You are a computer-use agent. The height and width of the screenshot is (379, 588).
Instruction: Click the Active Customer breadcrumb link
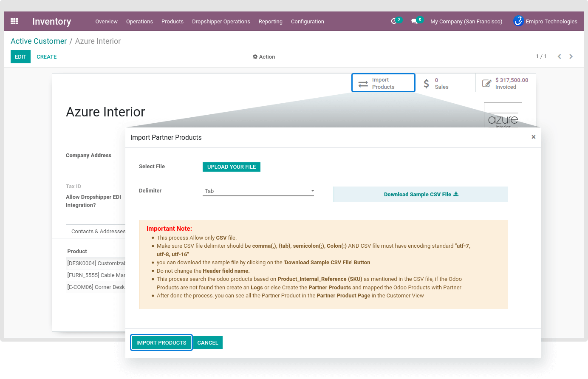(x=39, y=41)
